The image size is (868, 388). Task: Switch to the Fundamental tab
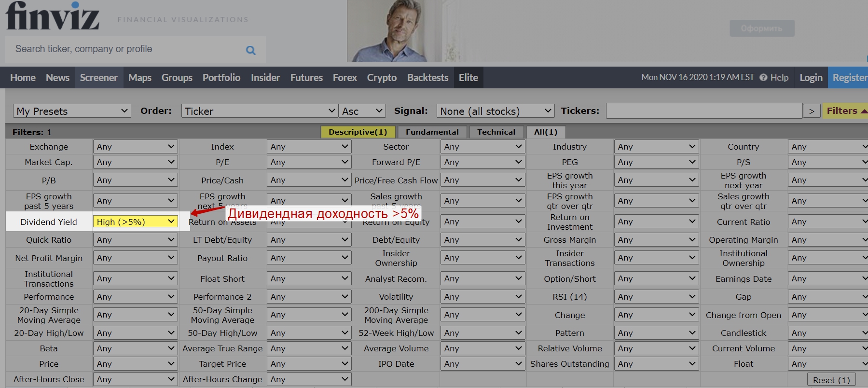[x=432, y=132]
